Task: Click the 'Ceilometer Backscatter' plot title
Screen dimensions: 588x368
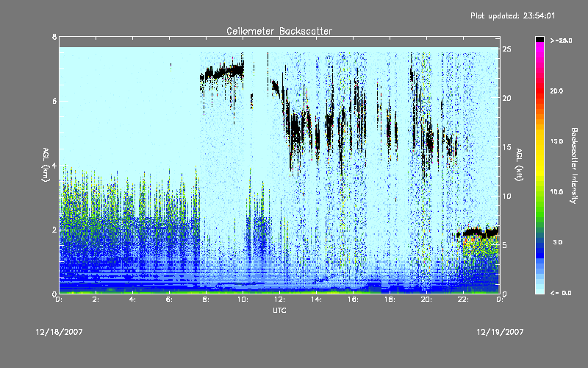Action: 279,31
